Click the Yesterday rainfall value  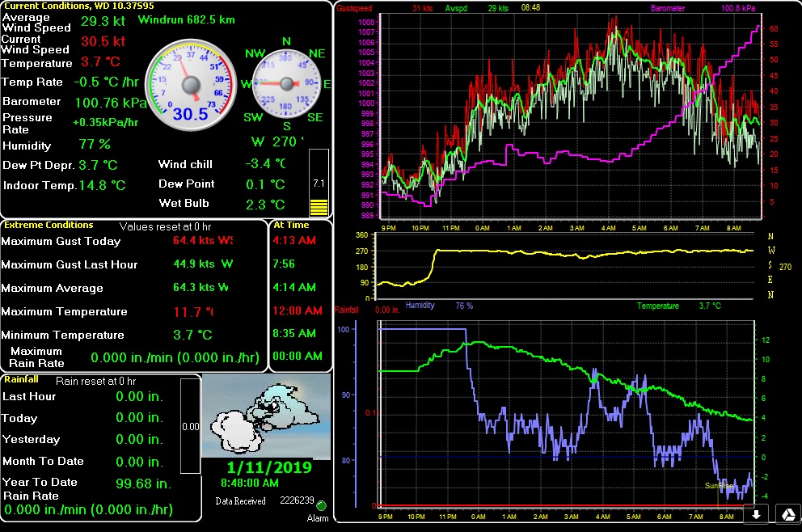click(139, 440)
